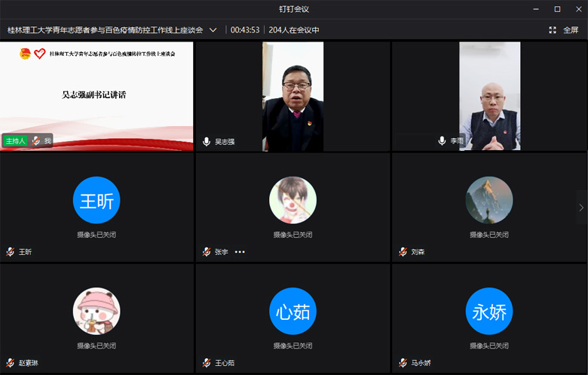Click 吴志强's microphone icon
588x375 pixels.
[207, 141]
